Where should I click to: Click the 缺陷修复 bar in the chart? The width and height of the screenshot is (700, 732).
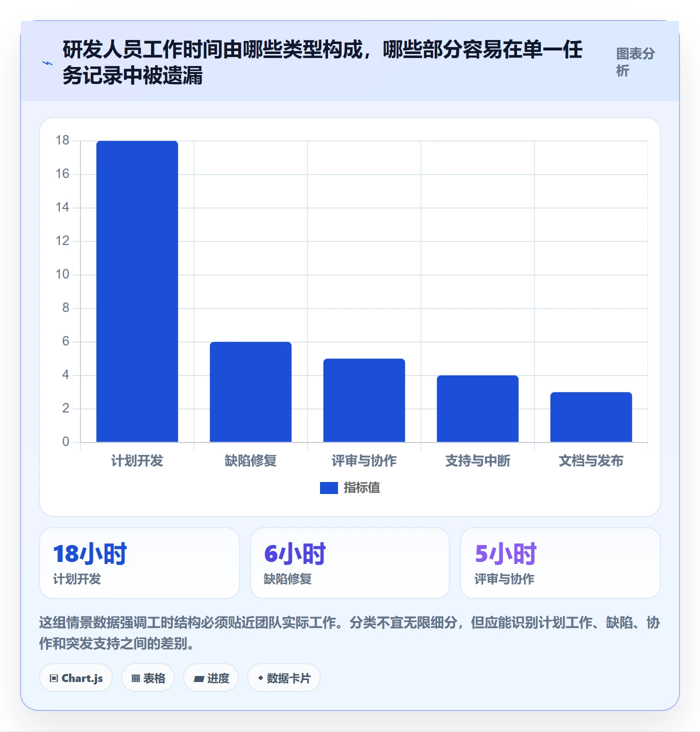250,392
